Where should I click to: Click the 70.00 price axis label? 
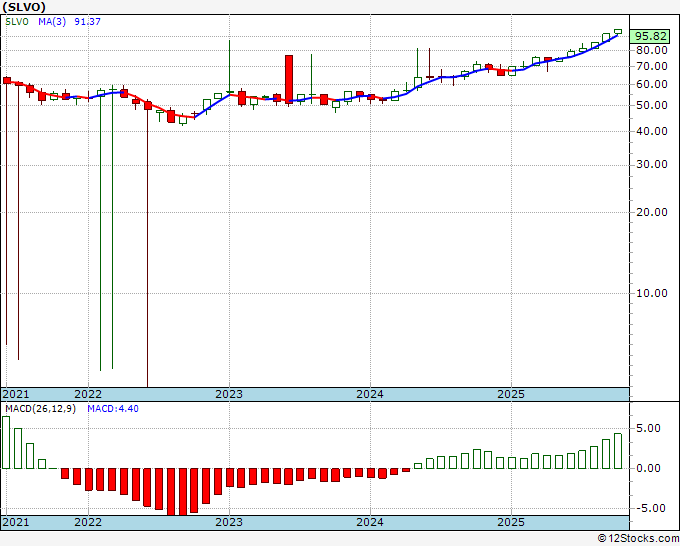tap(652, 66)
